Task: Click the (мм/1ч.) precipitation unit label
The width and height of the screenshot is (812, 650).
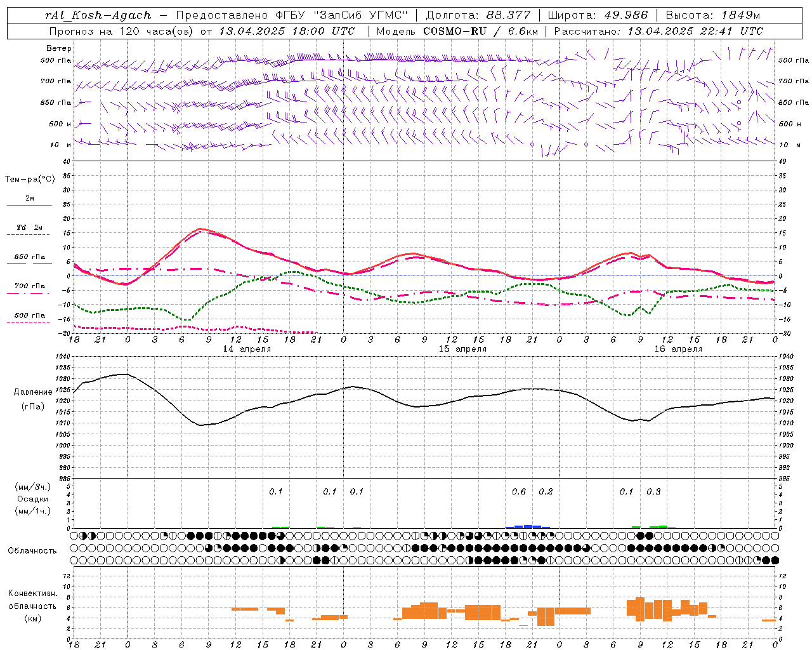Action: pyautogui.click(x=33, y=511)
